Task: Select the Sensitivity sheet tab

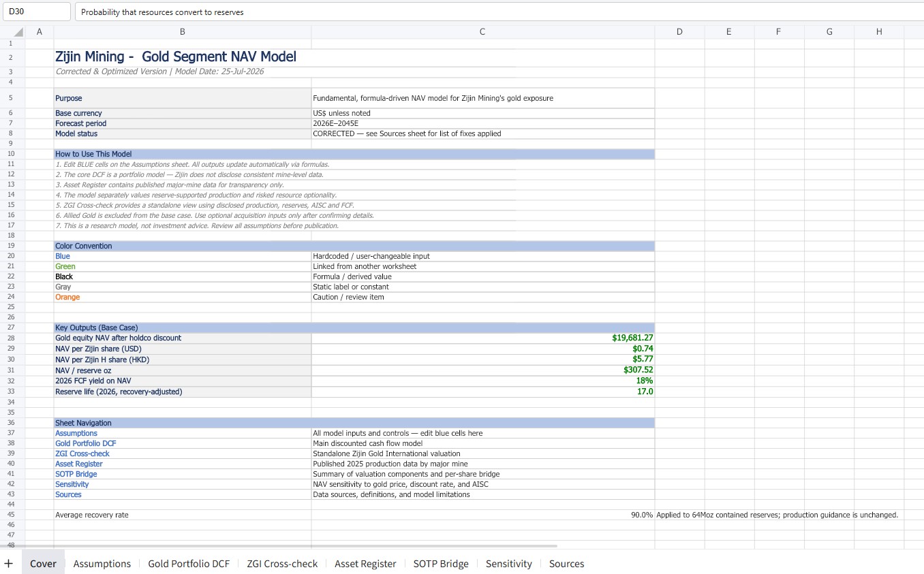Action: (x=509, y=563)
